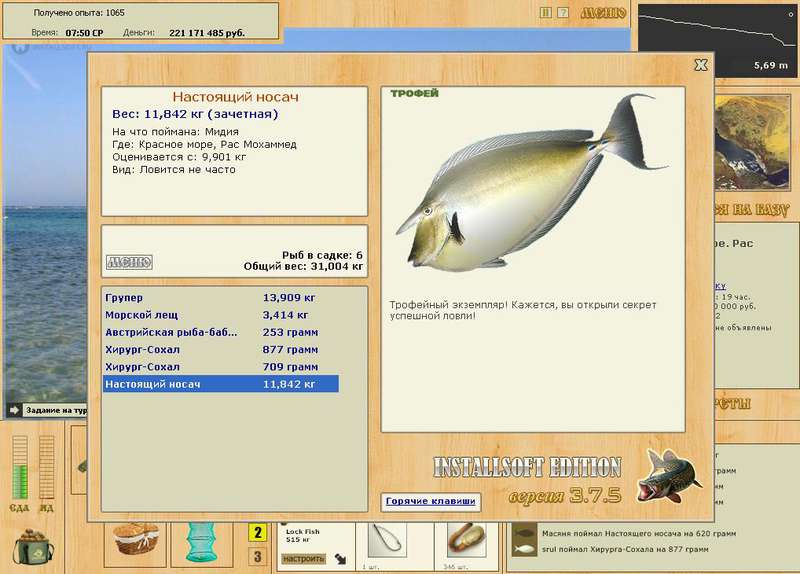Select the fishing hook item
Viewport: 800px width, 574px height.
[x=388, y=540]
